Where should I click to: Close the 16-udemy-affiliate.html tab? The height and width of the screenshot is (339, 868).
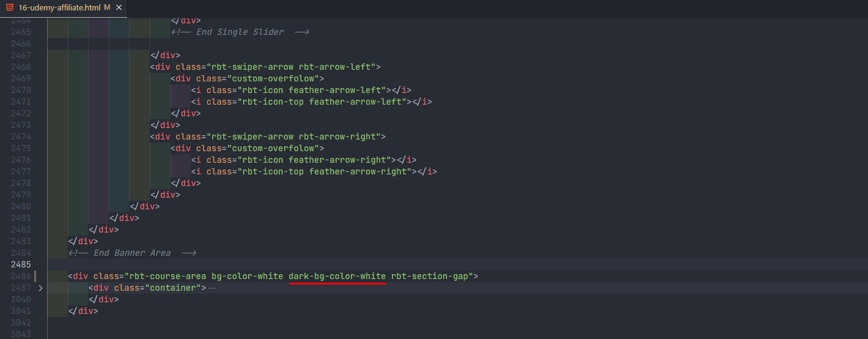119,8
